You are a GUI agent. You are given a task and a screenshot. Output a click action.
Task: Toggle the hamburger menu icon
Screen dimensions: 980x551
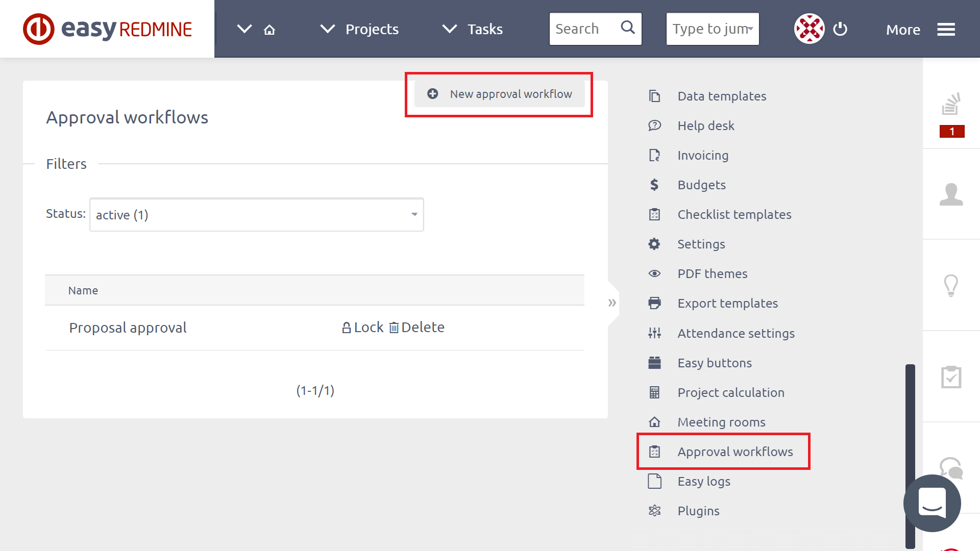click(946, 30)
